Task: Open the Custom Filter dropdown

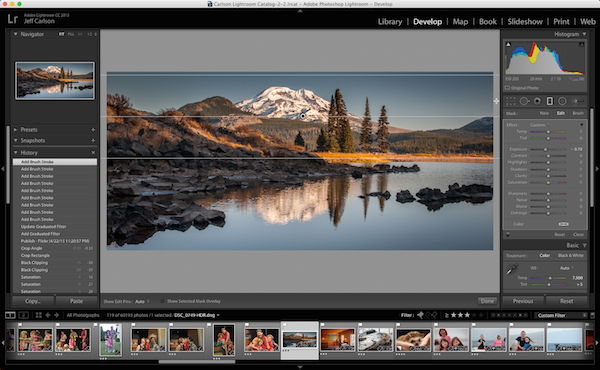Action: pos(559,315)
